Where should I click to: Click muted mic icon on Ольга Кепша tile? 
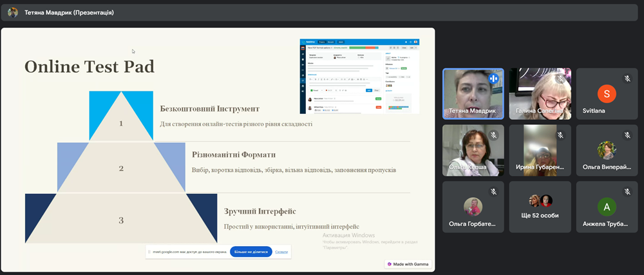coord(493,135)
